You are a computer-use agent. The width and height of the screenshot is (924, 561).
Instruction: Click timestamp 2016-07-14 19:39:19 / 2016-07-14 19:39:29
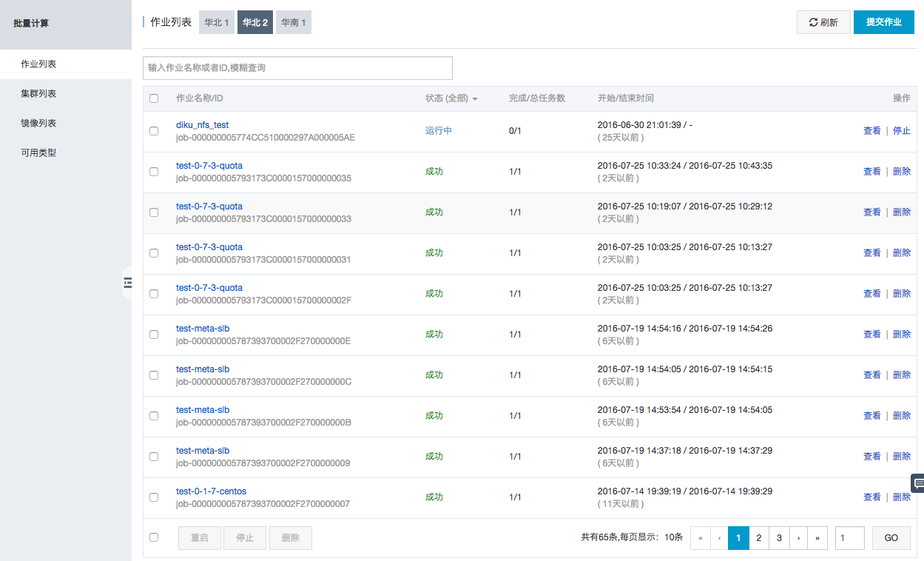685,491
